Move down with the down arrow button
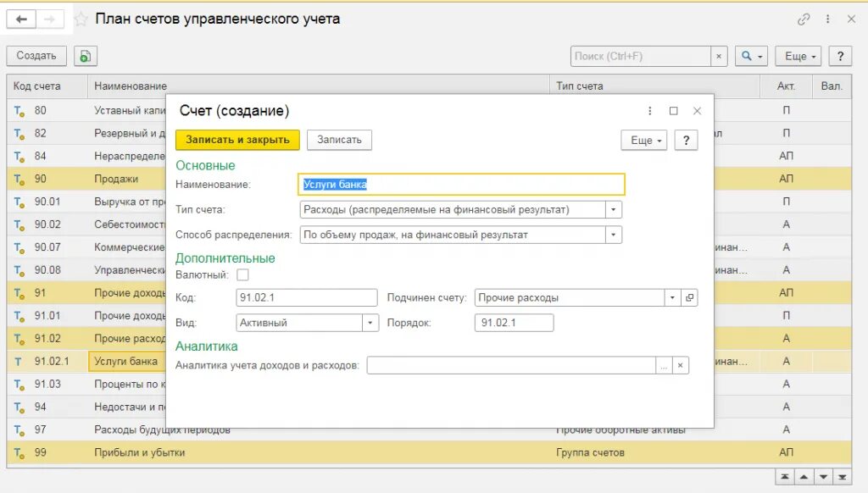Screen dimensions: 868x493 pyautogui.click(x=823, y=477)
